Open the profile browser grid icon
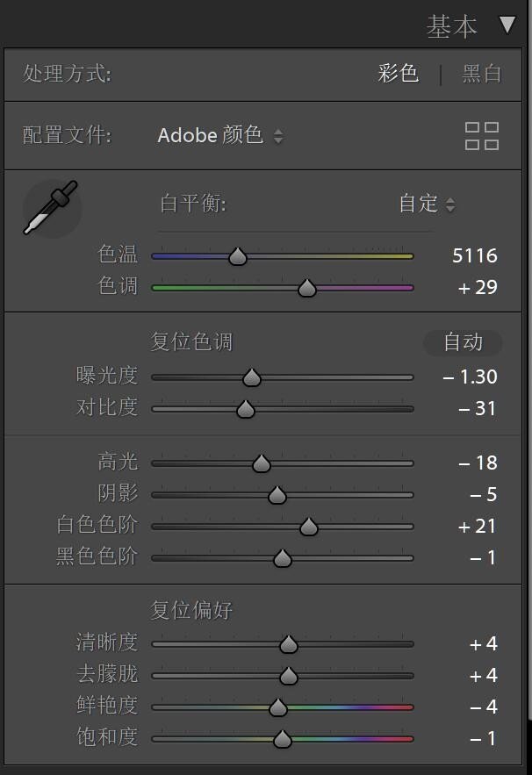The height and width of the screenshot is (775, 532). tap(481, 136)
